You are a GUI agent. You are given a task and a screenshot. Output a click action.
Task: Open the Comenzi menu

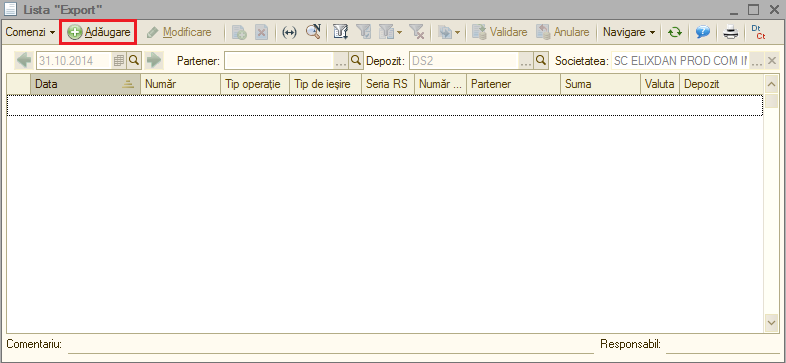pyautogui.click(x=30, y=32)
